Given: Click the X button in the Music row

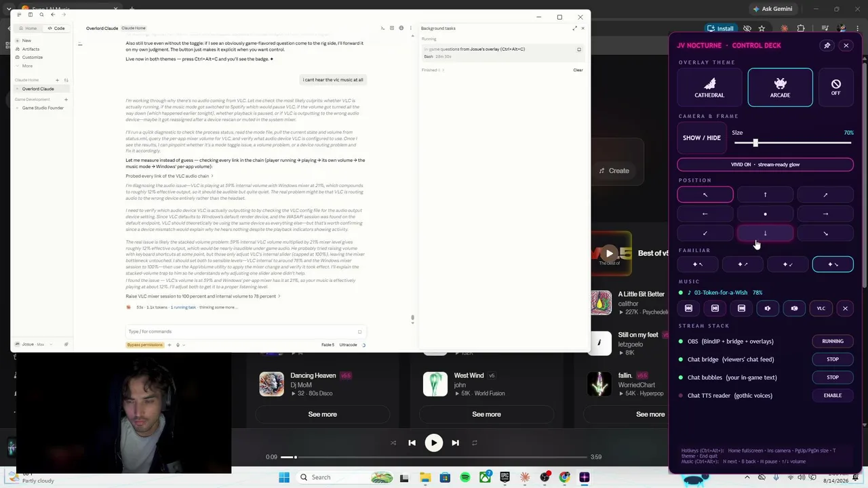Looking at the screenshot, I should tap(845, 308).
